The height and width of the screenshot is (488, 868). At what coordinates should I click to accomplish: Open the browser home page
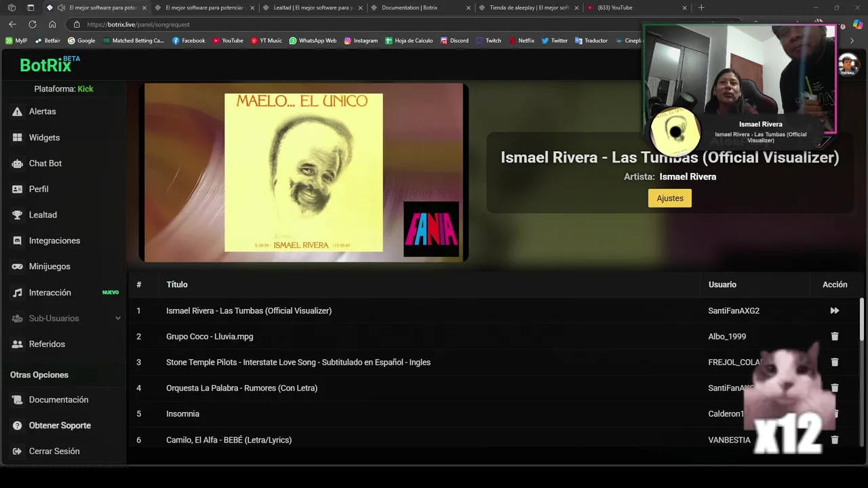(52, 24)
